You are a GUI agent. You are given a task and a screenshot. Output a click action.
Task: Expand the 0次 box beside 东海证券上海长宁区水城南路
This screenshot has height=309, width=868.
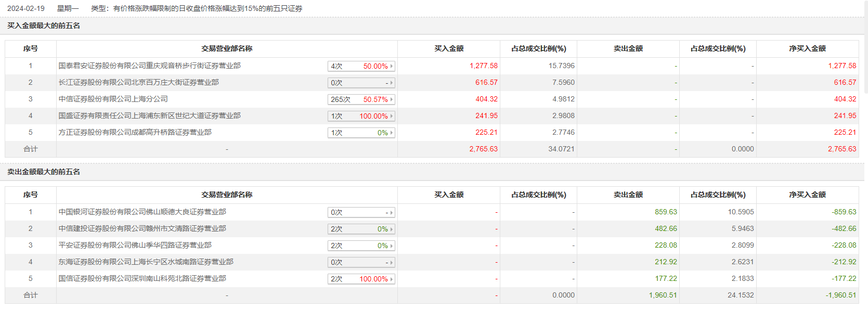(x=361, y=262)
